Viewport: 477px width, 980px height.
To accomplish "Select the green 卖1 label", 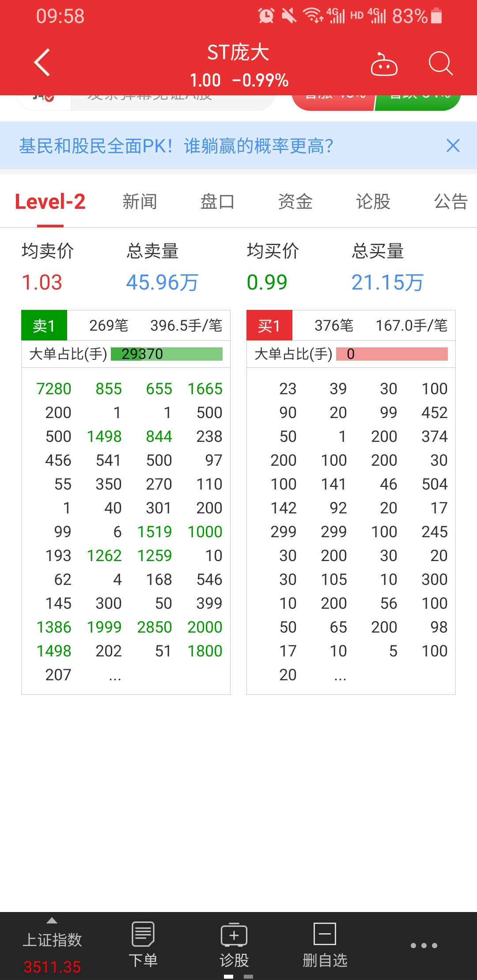I will [44, 325].
